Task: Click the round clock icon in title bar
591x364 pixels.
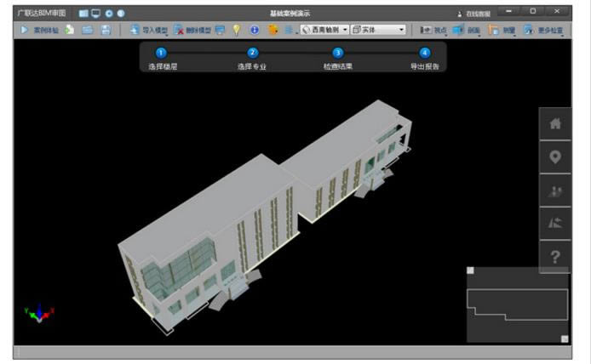Action: pyautogui.click(x=121, y=14)
